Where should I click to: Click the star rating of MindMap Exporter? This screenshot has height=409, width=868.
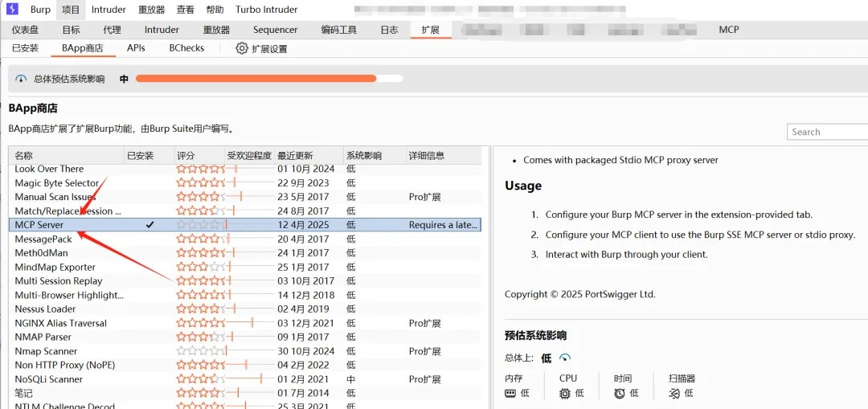point(201,267)
